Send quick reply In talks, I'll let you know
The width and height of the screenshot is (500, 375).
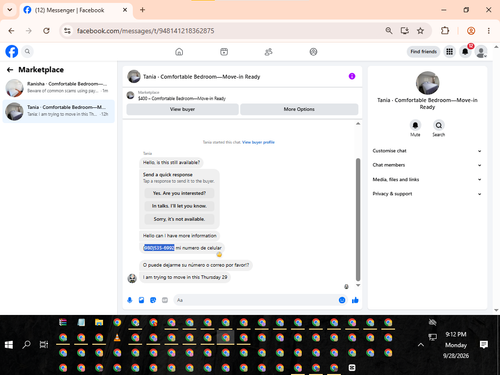click(x=179, y=206)
